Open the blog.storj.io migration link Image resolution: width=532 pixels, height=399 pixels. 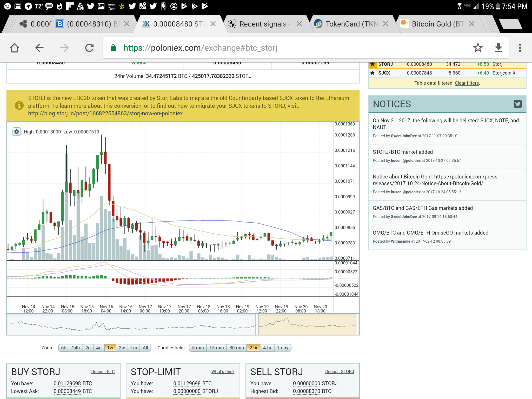coord(105,114)
